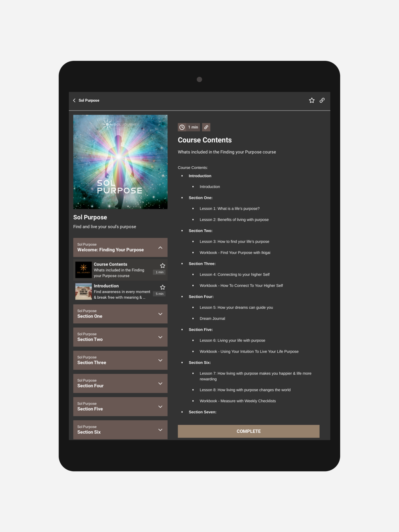Click the COMPLETE button
The height and width of the screenshot is (532, 399).
coord(249,431)
